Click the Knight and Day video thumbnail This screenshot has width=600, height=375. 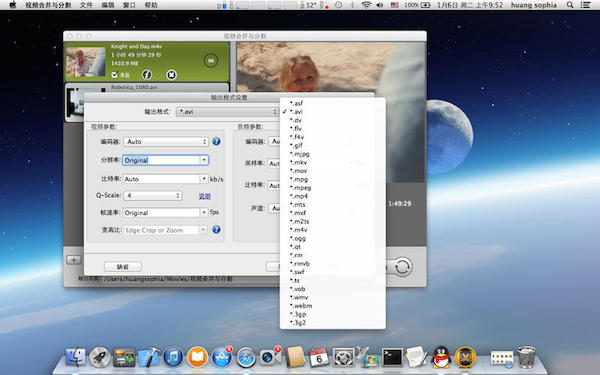coord(86,61)
